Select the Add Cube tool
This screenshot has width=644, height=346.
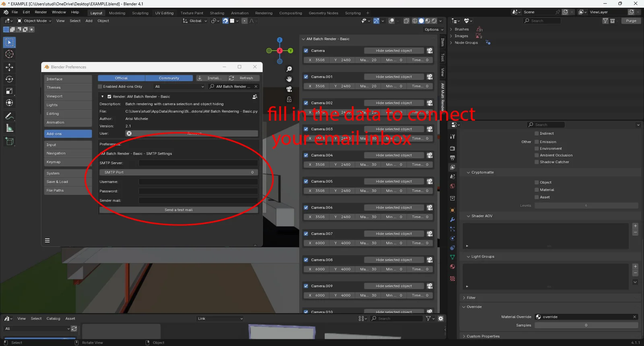(9, 141)
